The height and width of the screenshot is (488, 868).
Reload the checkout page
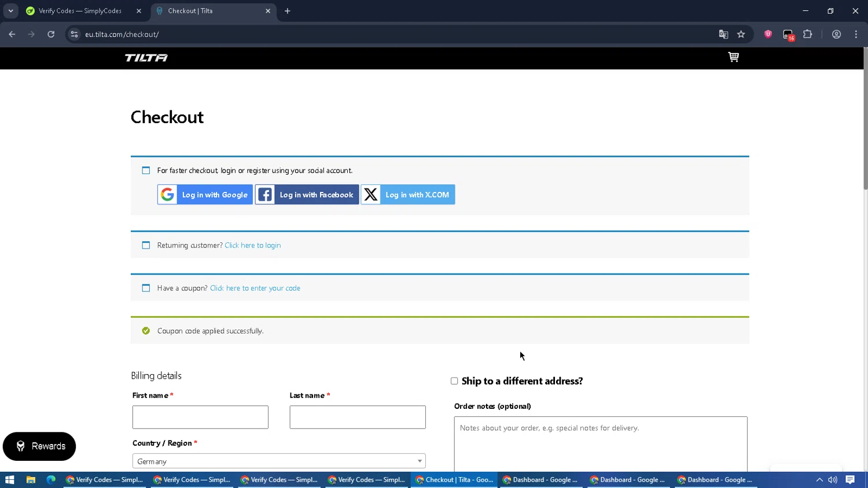pyautogui.click(x=51, y=34)
